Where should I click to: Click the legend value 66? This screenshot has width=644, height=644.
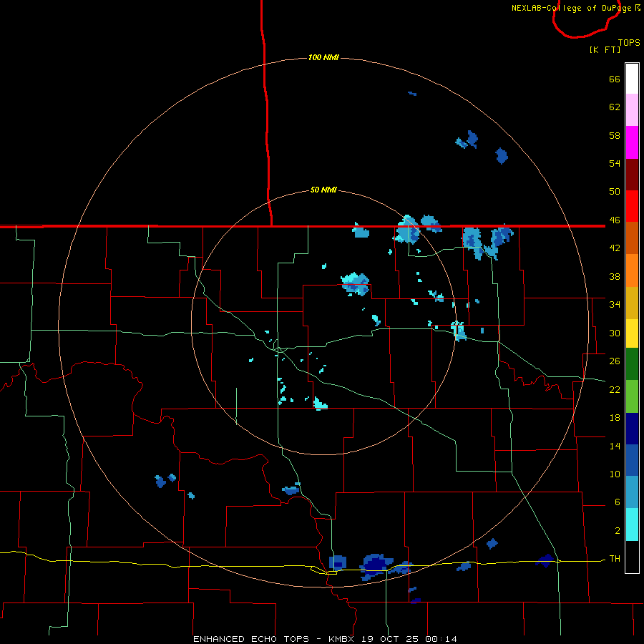tap(615, 79)
